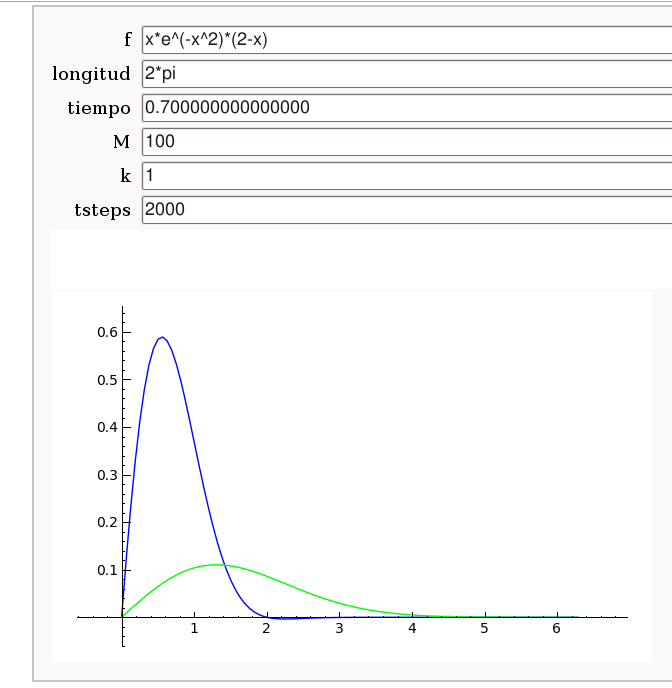
Task: Click the 'f' label text
Action: point(127,40)
